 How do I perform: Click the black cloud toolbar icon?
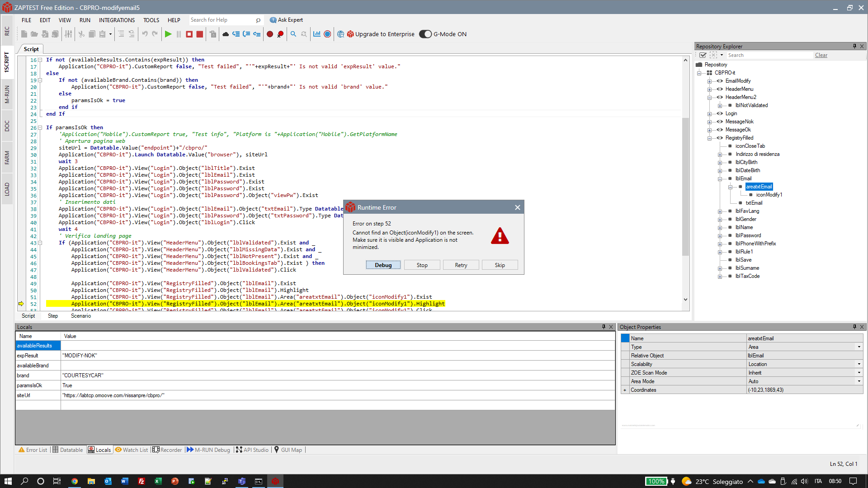[226, 34]
